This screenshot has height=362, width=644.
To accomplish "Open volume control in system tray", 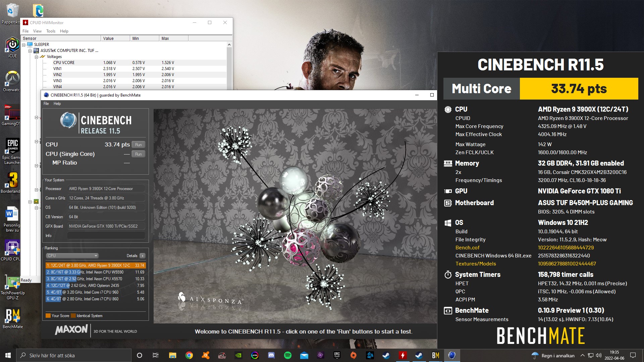I will pos(599,355).
